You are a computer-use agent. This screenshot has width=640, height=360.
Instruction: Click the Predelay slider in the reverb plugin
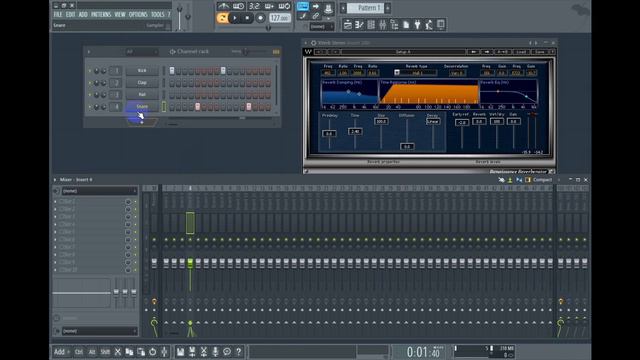click(x=329, y=133)
